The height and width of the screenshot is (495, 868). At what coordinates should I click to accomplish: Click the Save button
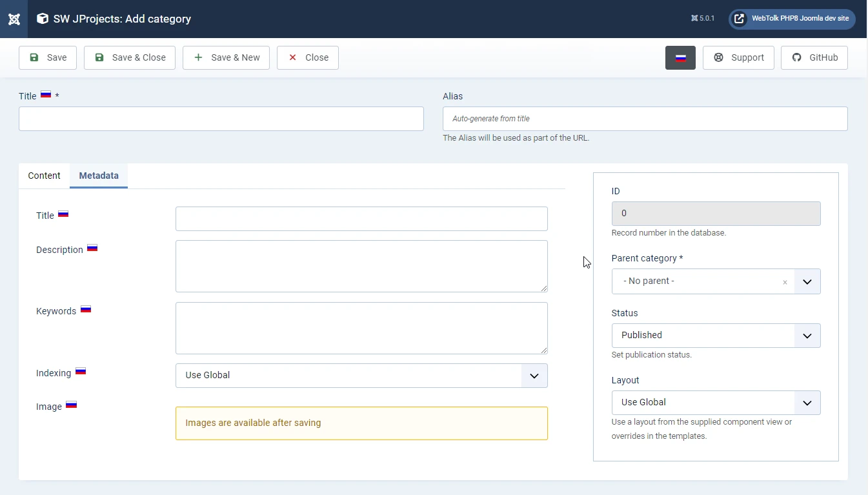[x=48, y=57]
